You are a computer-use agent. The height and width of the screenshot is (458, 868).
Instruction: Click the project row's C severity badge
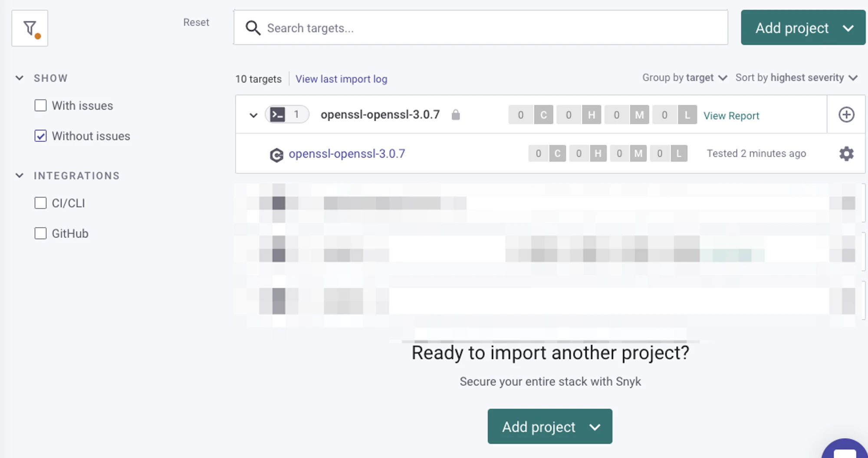coord(558,154)
